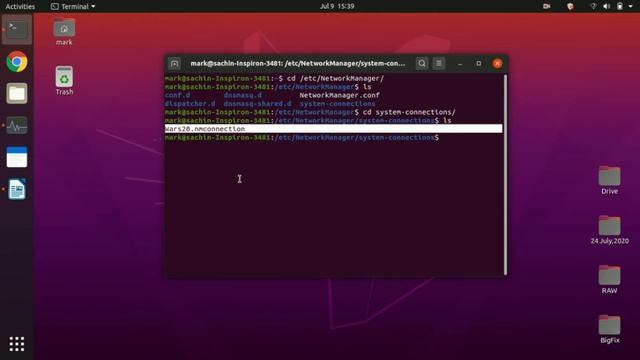Screen dimensions: 640x360
Task: Open the terminal hamburger menu
Action: [x=439, y=64]
